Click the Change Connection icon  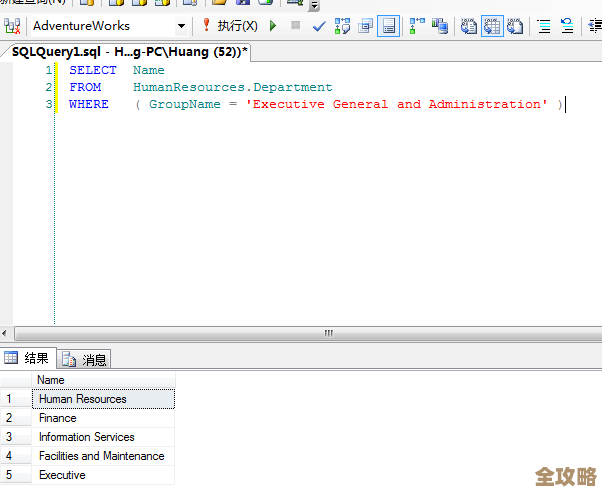[x=12, y=26]
